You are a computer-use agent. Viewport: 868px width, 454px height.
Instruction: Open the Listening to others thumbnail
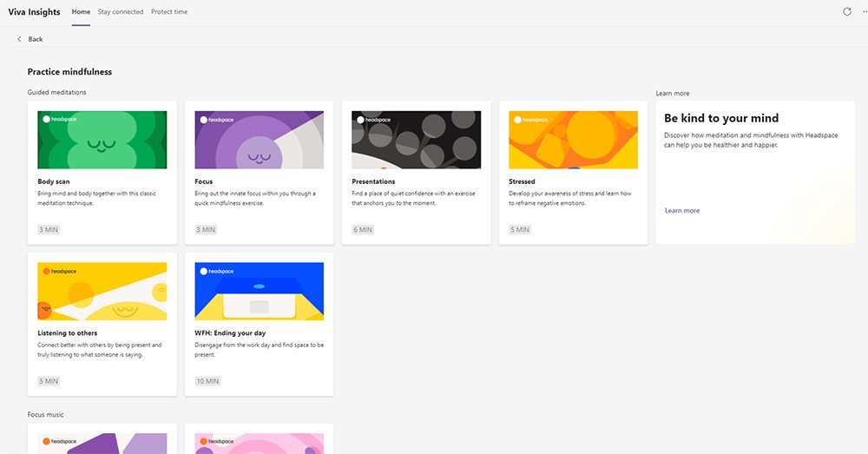coord(102,291)
